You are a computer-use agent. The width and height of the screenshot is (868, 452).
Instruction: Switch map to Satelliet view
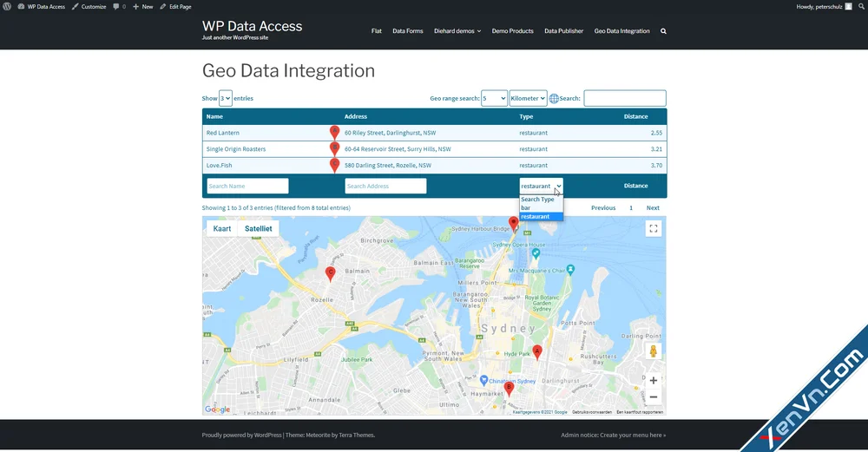(258, 228)
